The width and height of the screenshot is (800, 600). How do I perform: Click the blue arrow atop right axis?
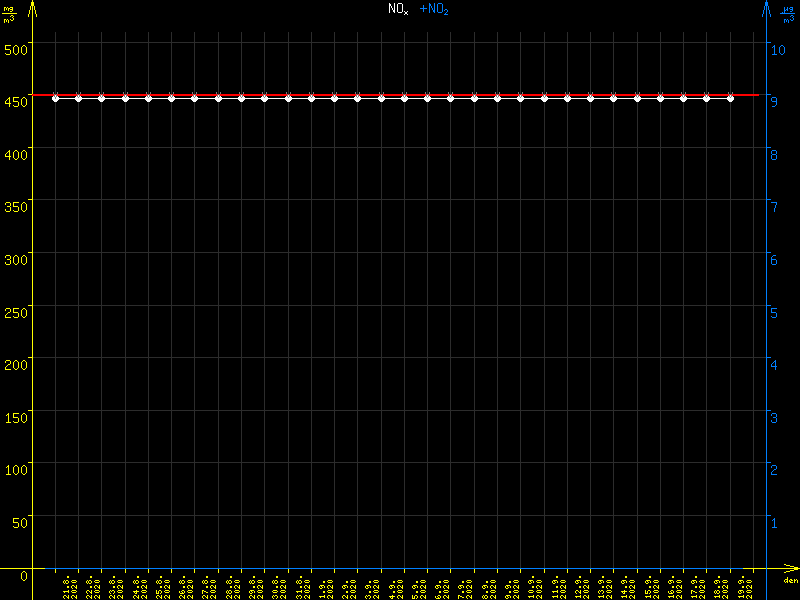[767, 8]
